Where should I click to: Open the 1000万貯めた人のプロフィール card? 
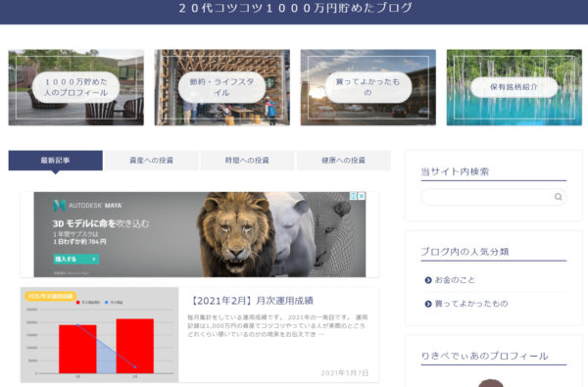76,87
